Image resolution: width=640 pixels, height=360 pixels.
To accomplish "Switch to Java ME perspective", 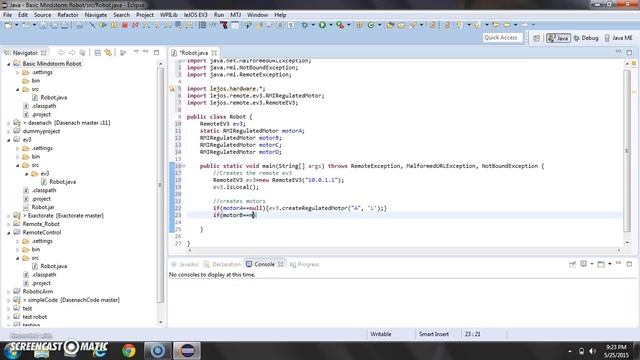I will tap(619, 38).
